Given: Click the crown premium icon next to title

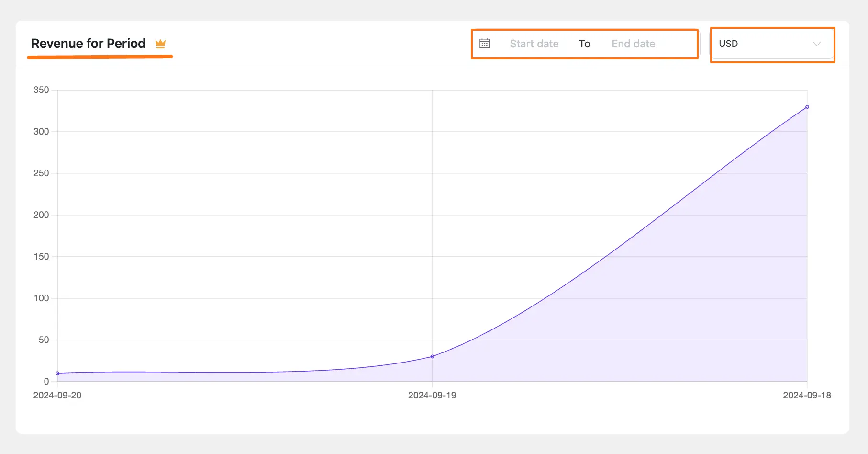Looking at the screenshot, I should point(161,43).
